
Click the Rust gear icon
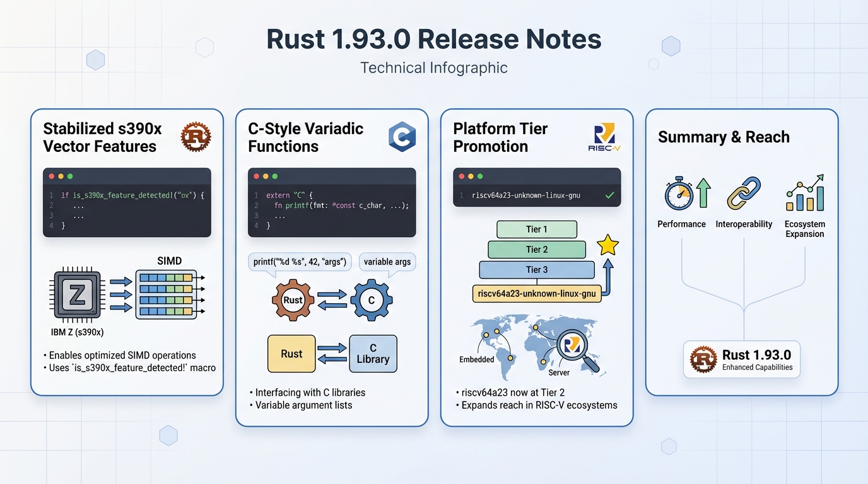point(292,300)
